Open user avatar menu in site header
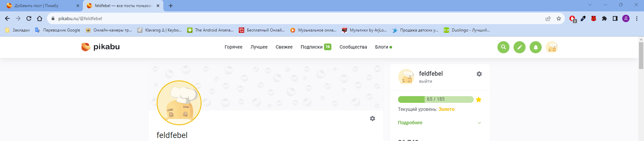This screenshot has height=141, width=644. coord(551,47)
